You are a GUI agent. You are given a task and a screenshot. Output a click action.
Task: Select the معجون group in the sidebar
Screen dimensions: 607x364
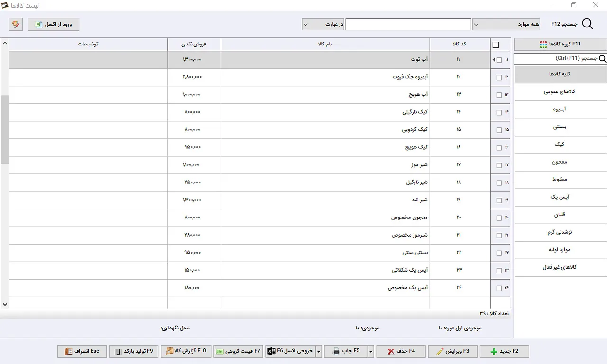(x=560, y=162)
